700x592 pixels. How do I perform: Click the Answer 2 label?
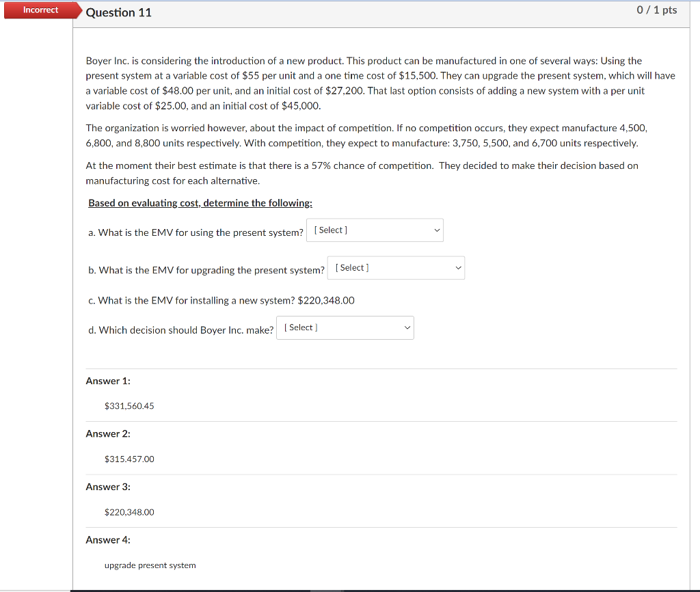click(108, 433)
